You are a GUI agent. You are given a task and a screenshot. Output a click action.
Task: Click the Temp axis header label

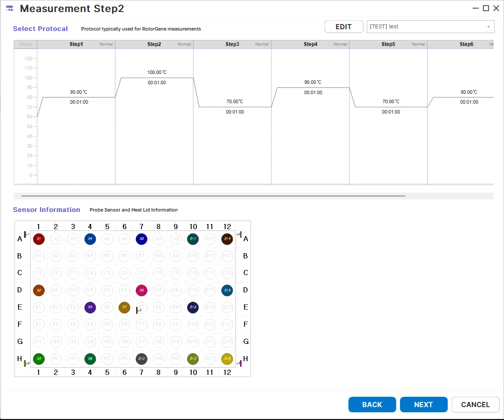coord(25,44)
